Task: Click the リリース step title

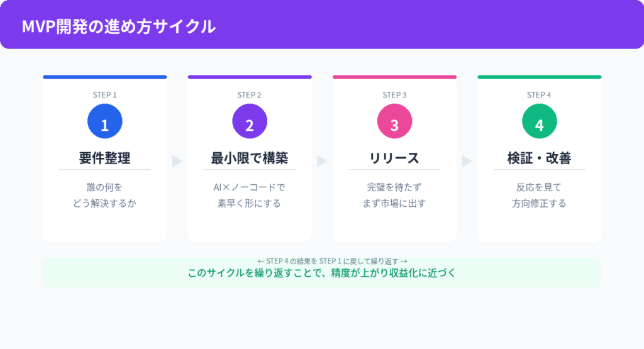Action: [394, 158]
